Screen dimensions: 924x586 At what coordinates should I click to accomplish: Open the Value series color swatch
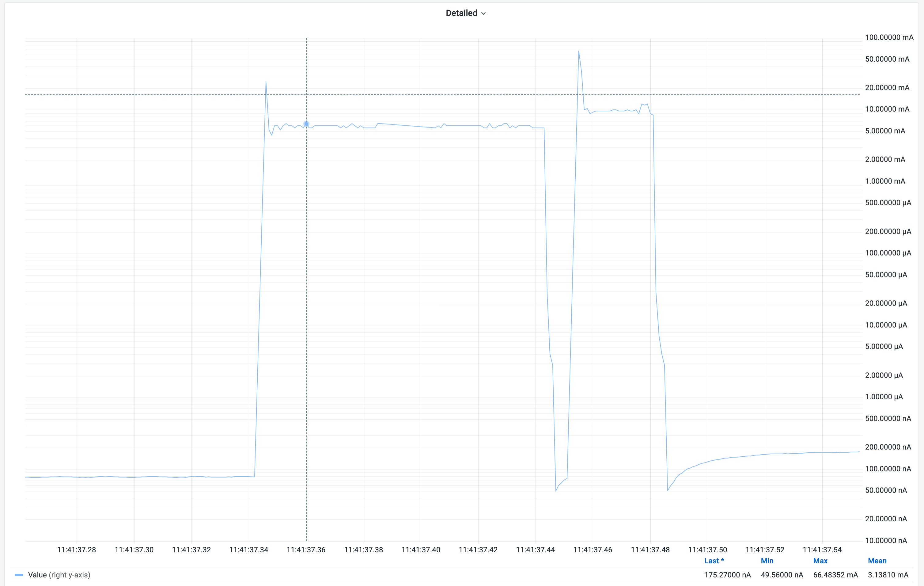19,575
